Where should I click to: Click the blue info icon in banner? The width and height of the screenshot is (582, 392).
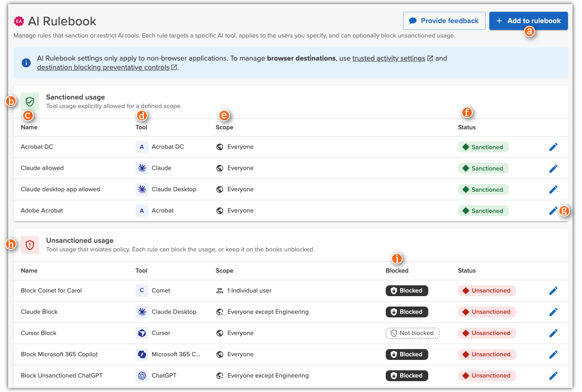[x=27, y=63]
